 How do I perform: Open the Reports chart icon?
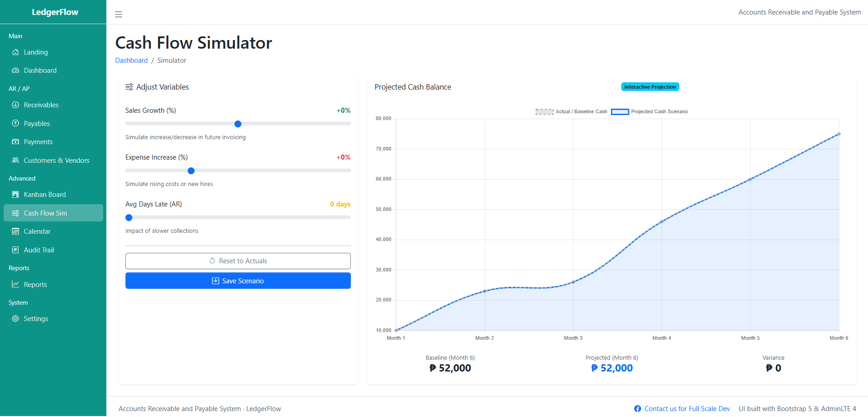pyautogui.click(x=15, y=284)
